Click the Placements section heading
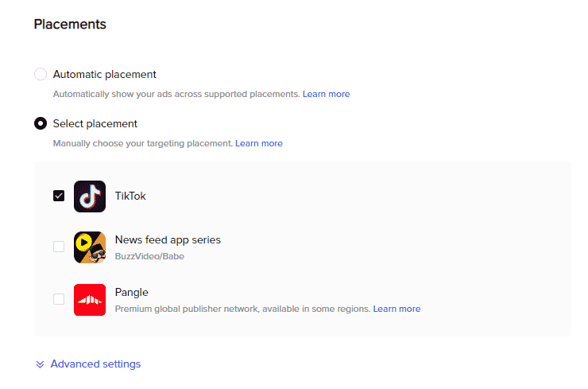This screenshot has width=588, height=389. [70, 25]
